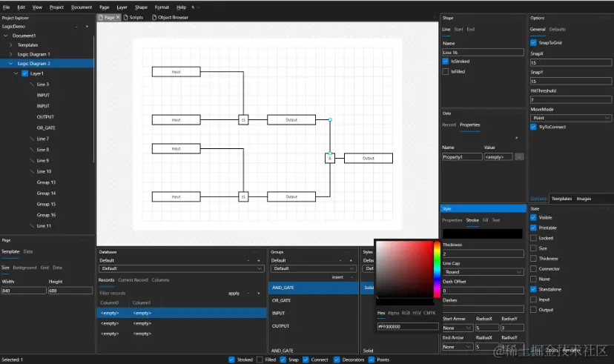Open the Current Record tab
Screen dimensions: 614x364
[133, 280]
